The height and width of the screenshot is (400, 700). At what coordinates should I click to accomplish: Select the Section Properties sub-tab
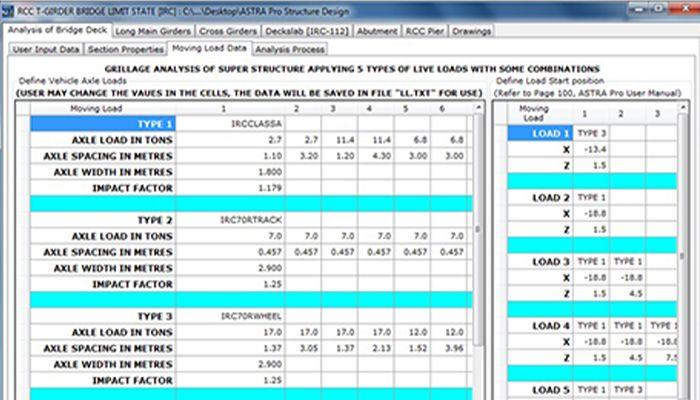point(125,49)
